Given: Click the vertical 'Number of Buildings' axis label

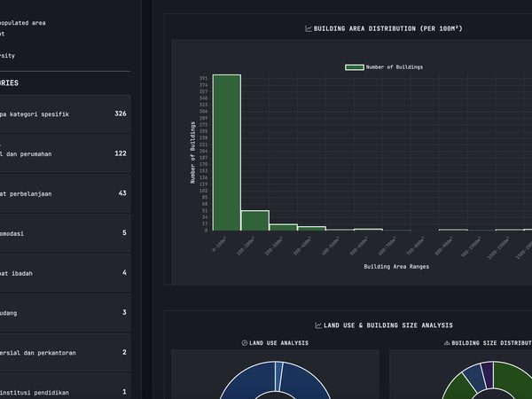Looking at the screenshot, I should 192,153.
